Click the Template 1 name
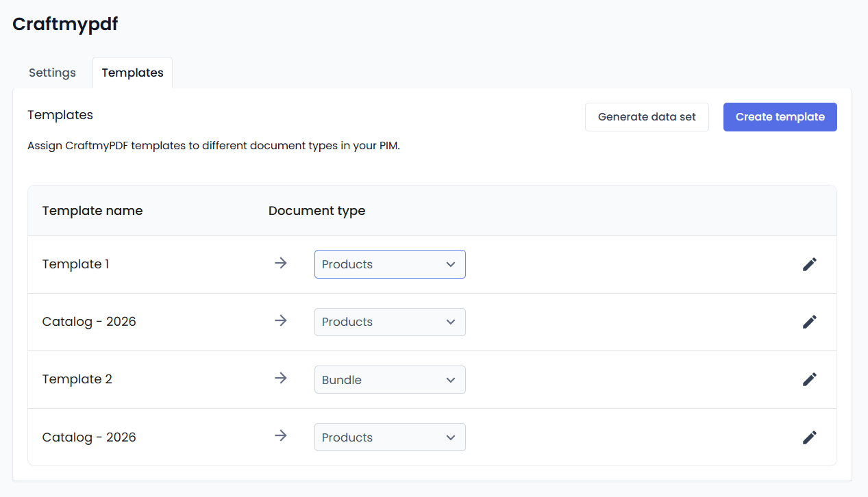The width and height of the screenshot is (868, 497). [75, 264]
